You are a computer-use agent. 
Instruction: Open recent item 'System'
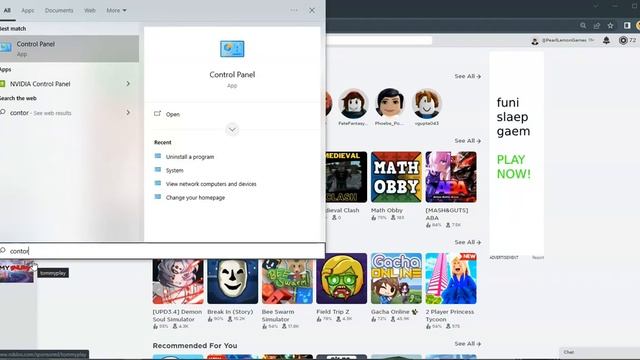pyautogui.click(x=174, y=170)
